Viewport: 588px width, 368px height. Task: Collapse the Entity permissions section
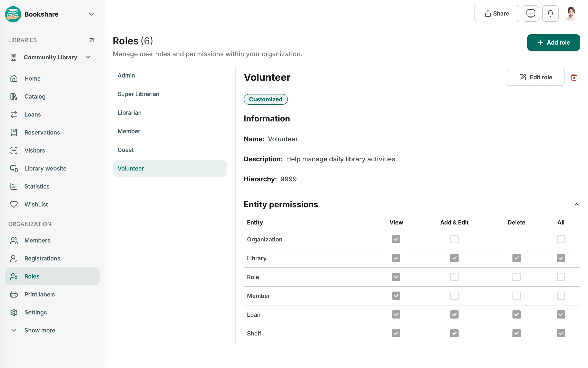(576, 204)
